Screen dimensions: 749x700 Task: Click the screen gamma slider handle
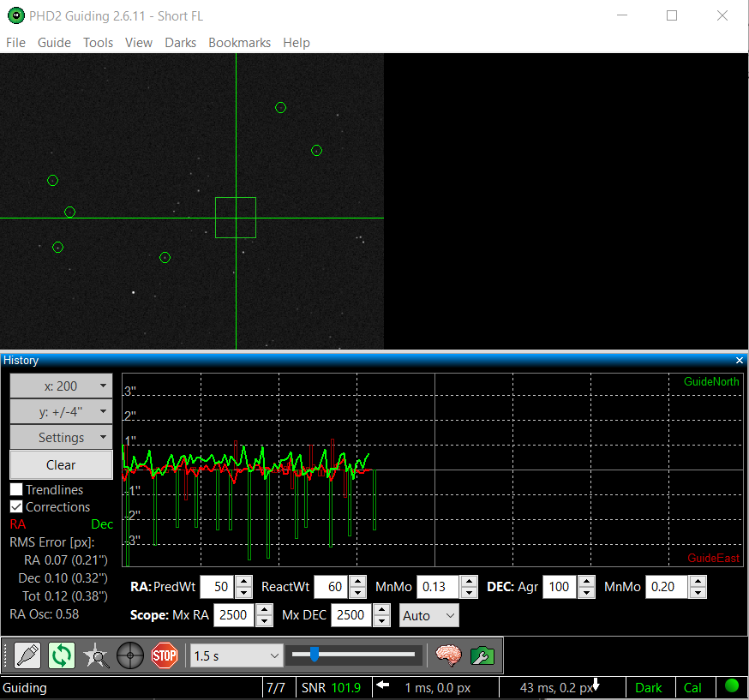[315, 655]
